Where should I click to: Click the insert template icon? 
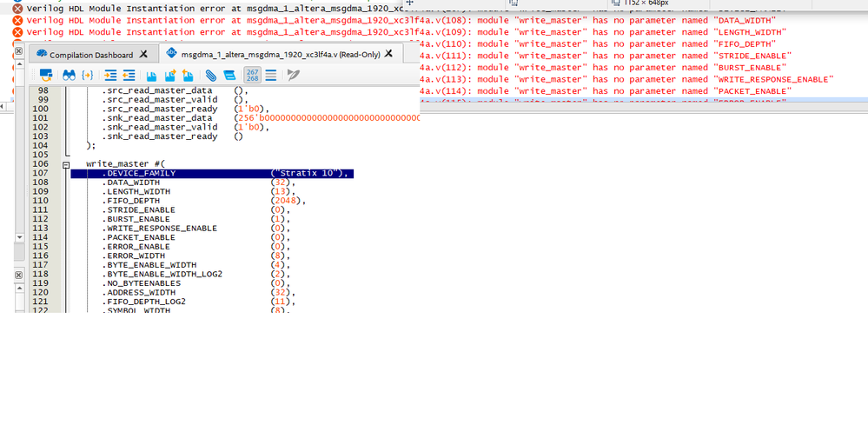[229, 75]
